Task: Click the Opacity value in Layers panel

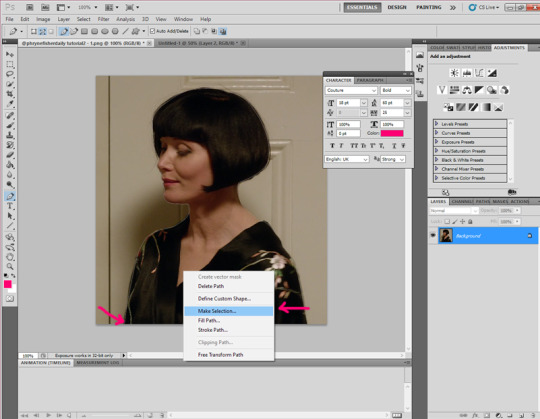Action: [506, 210]
